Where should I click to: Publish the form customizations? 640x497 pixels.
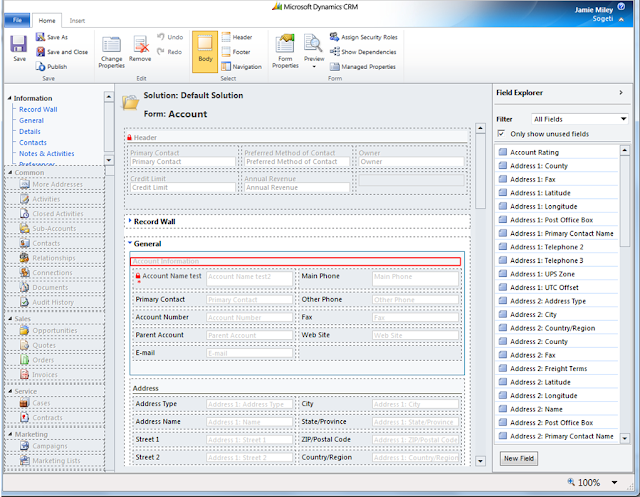click(x=51, y=67)
